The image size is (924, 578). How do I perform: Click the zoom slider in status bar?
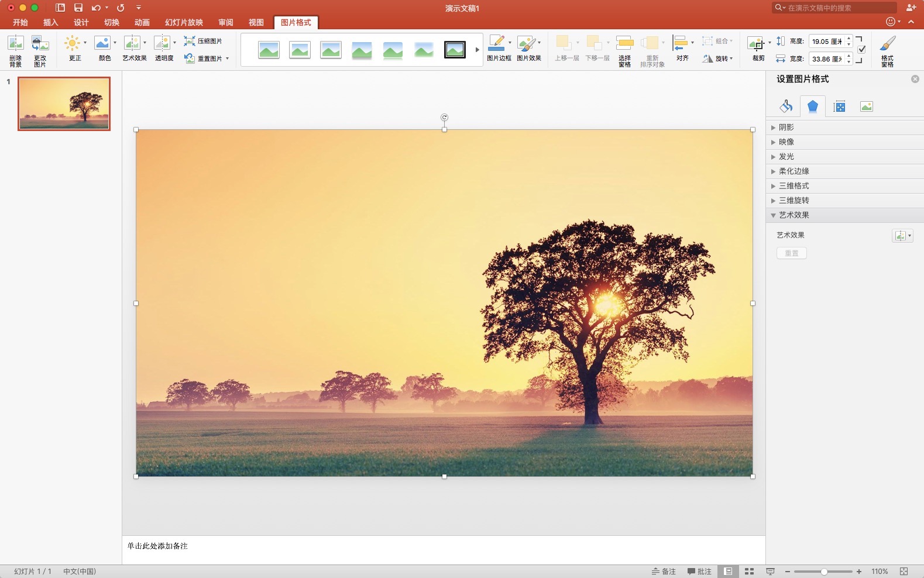pyautogui.click(x=823, y=572)
